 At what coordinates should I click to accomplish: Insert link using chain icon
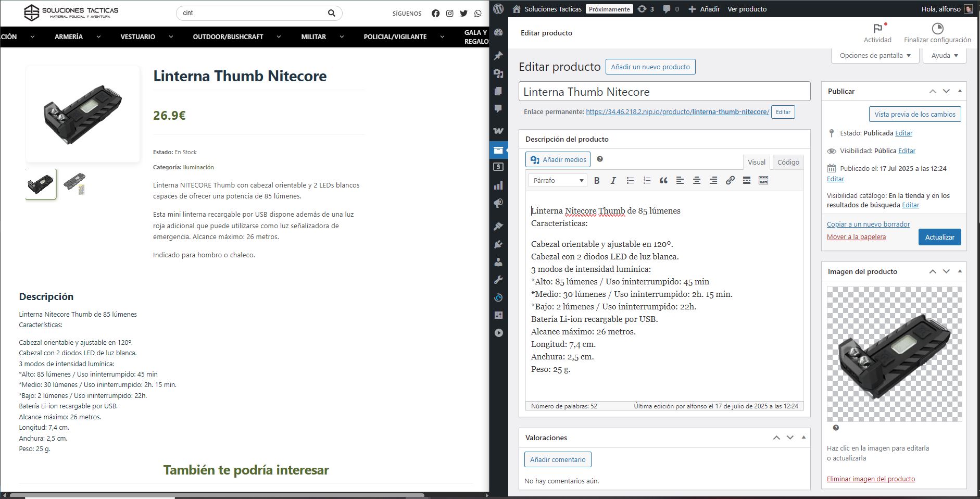pyautogui.click(x=730, y=180)
